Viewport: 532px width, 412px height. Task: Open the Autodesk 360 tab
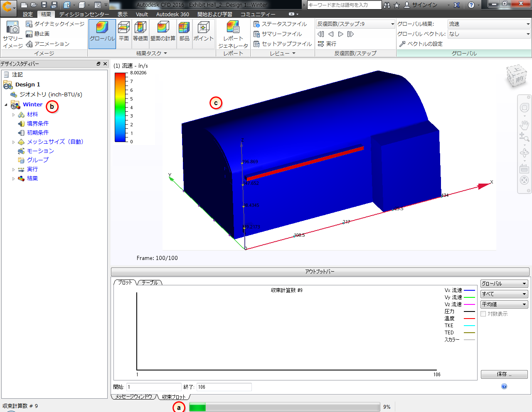(172, 14)
